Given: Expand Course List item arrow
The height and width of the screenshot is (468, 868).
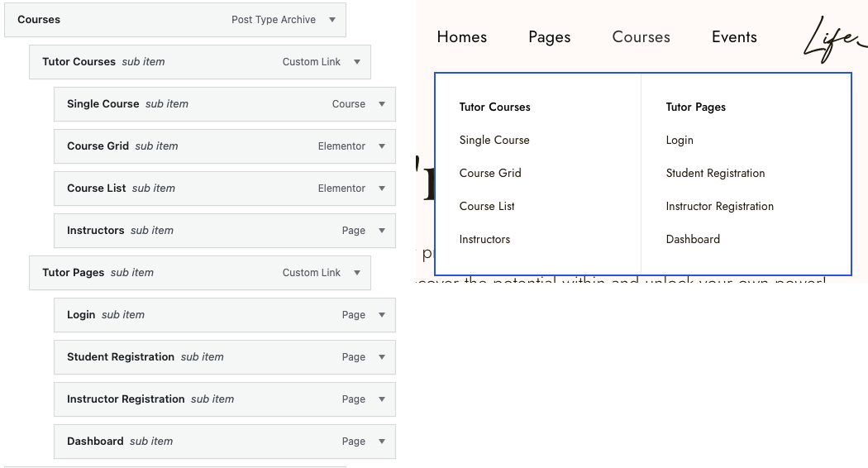Looking at the screenshot, I should coord(382,189).
